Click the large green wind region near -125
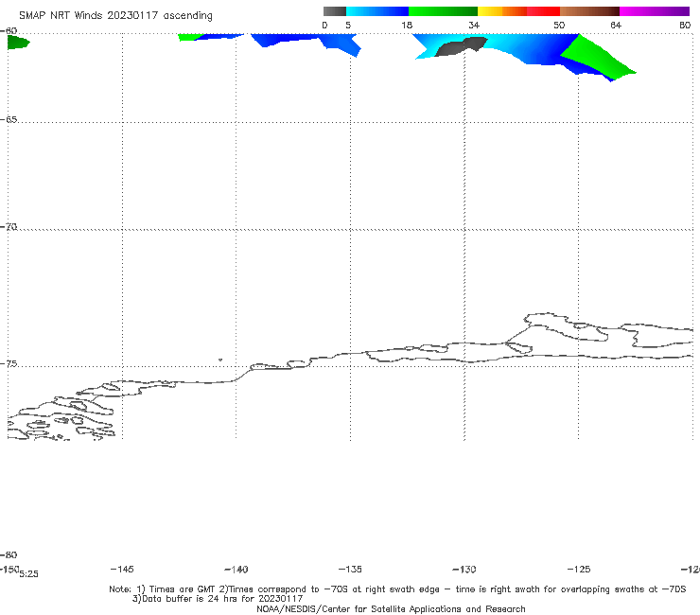 (x=596, y=56)
